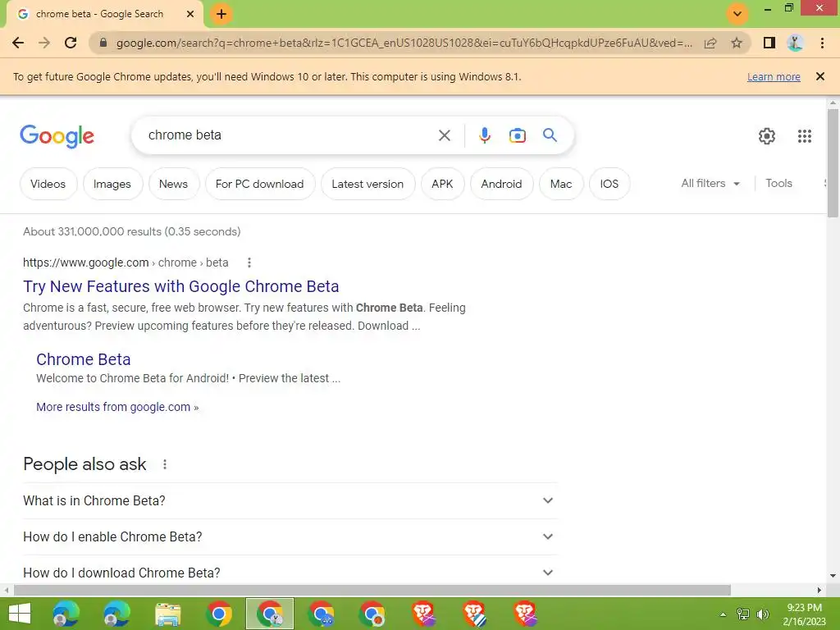Reload the current page

pos(71,43)
